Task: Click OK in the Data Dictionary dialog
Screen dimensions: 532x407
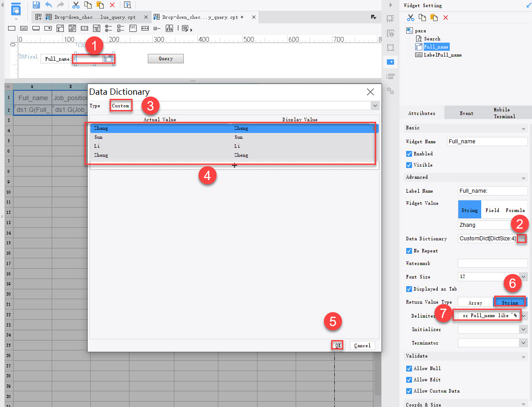Action: [x=337, y=345]
